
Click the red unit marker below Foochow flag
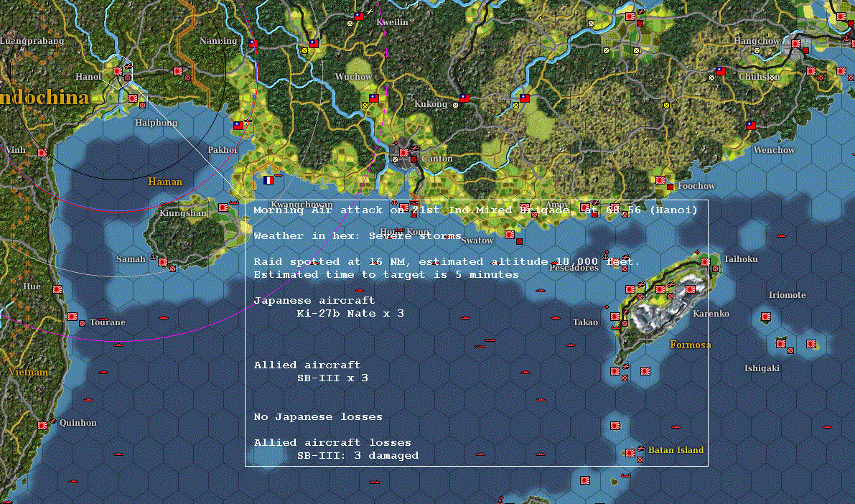[x=671, y=187]
